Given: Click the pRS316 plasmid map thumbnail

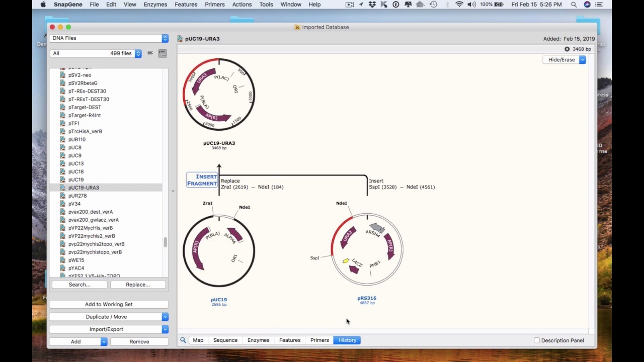Looking at the screenshot, I should point(367,249).
